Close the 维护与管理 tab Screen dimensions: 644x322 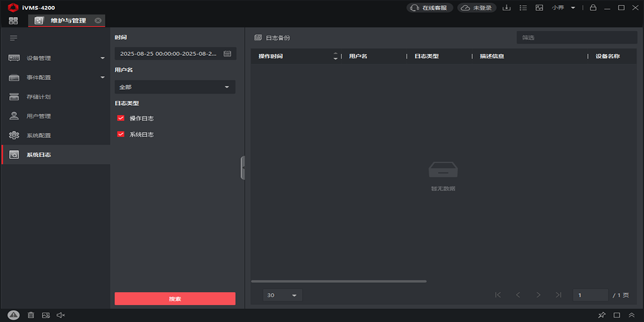[98, 20]
